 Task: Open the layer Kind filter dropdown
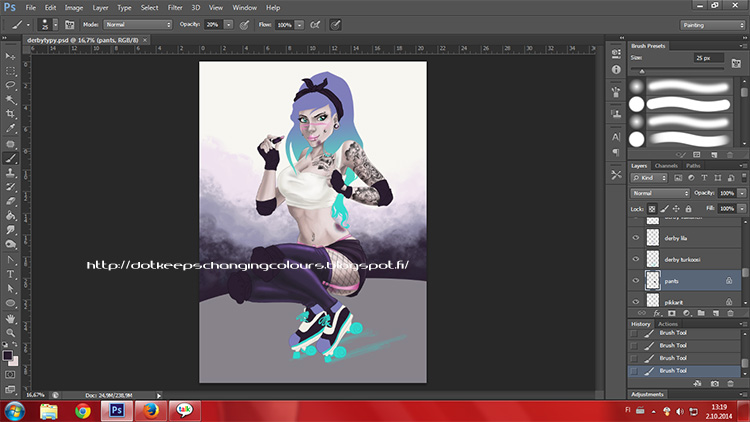tap(649, 178)
